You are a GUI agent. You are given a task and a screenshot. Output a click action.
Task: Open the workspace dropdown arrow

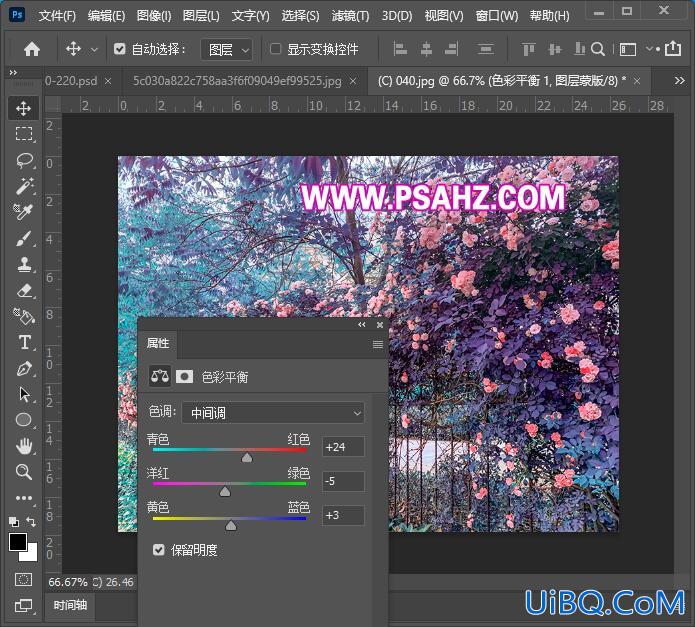649,49
